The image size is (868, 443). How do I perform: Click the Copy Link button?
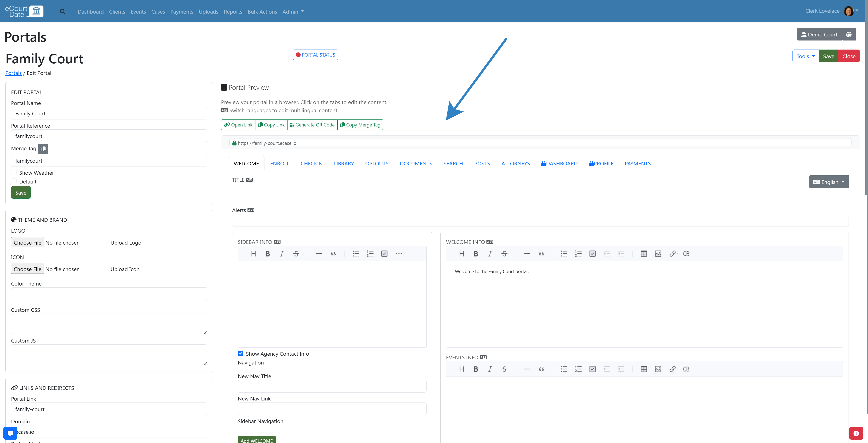click(x=271, y=124)
